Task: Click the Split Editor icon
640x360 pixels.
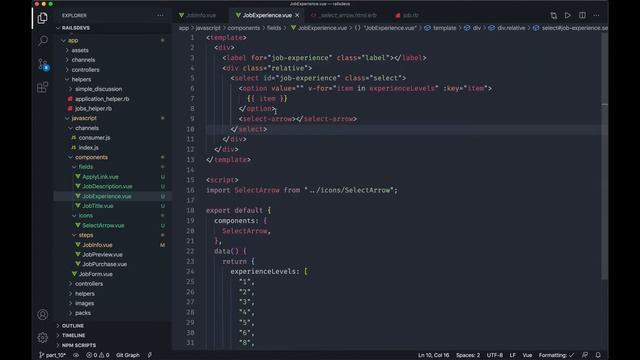Action: (582, 16)
